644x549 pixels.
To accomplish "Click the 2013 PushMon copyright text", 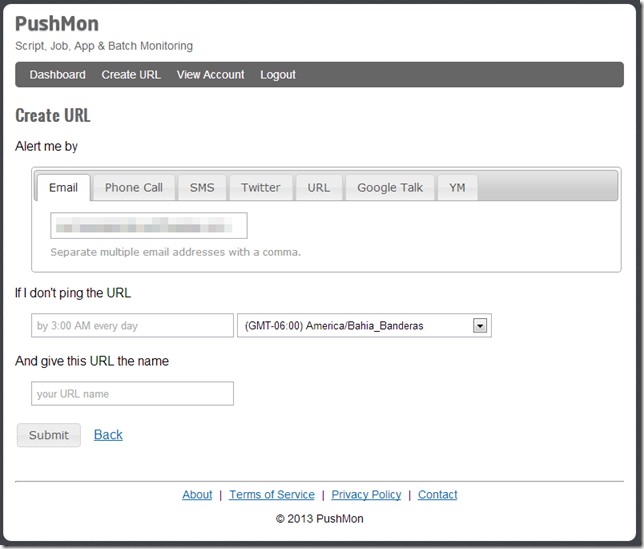I will coord(320,519).
